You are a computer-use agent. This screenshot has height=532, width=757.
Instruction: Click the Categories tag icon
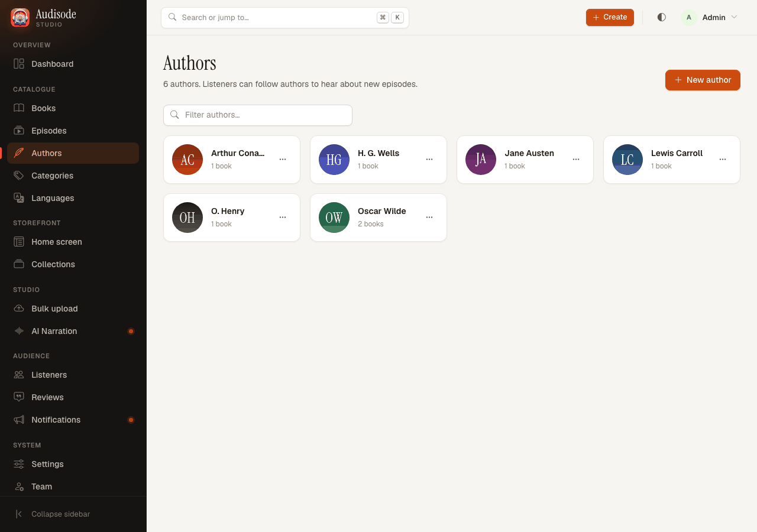point(19,176)
